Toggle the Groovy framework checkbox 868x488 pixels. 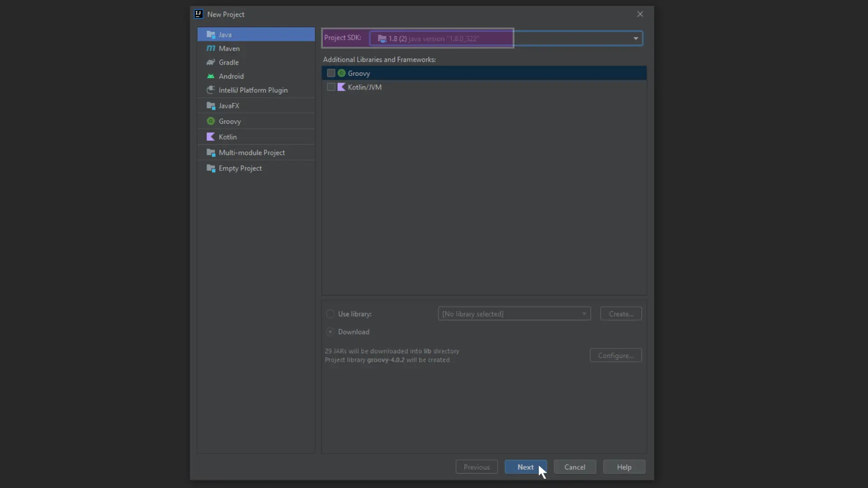[331, 73]
